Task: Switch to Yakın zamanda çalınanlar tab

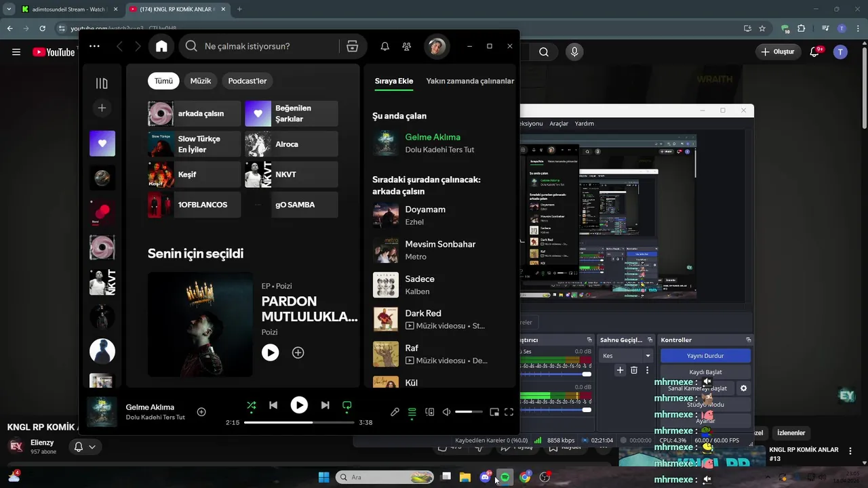Action: [470, 81]
